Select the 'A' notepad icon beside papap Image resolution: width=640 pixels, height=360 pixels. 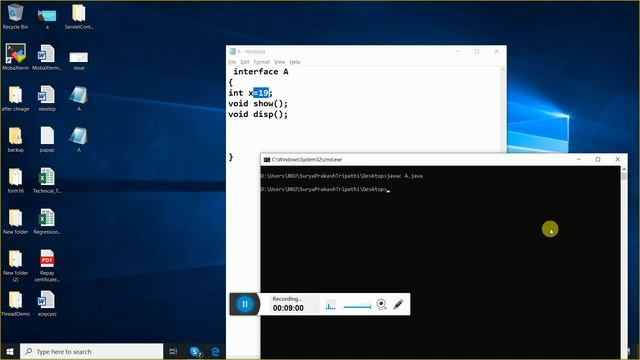pyautogui.click(x=79, y=140)
